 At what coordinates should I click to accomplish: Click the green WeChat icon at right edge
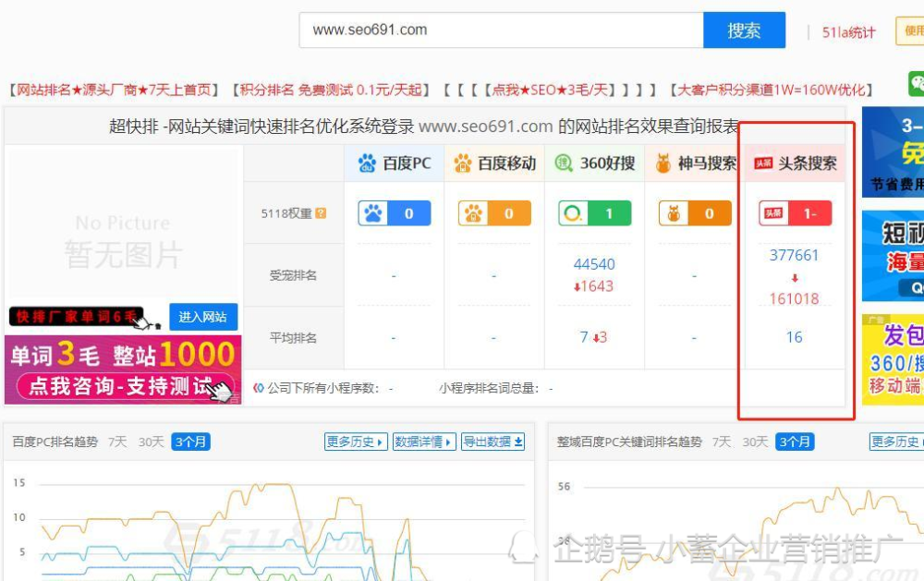pos(917,83)
